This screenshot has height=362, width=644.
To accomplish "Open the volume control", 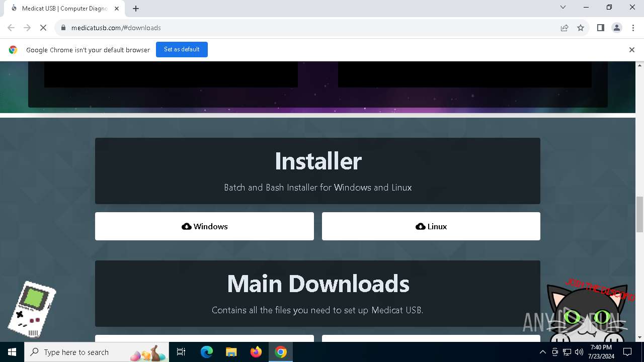I will point(579,352).
